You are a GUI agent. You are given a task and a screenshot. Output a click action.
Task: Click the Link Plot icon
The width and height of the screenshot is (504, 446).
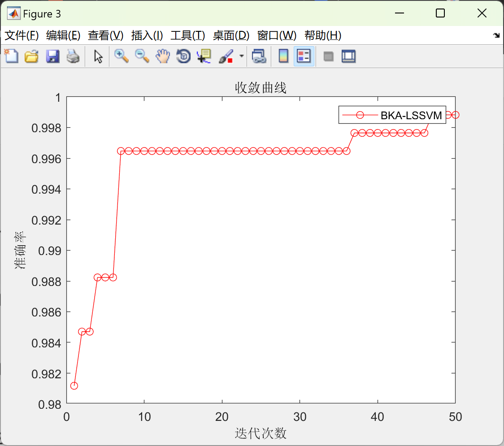point(259,56)
